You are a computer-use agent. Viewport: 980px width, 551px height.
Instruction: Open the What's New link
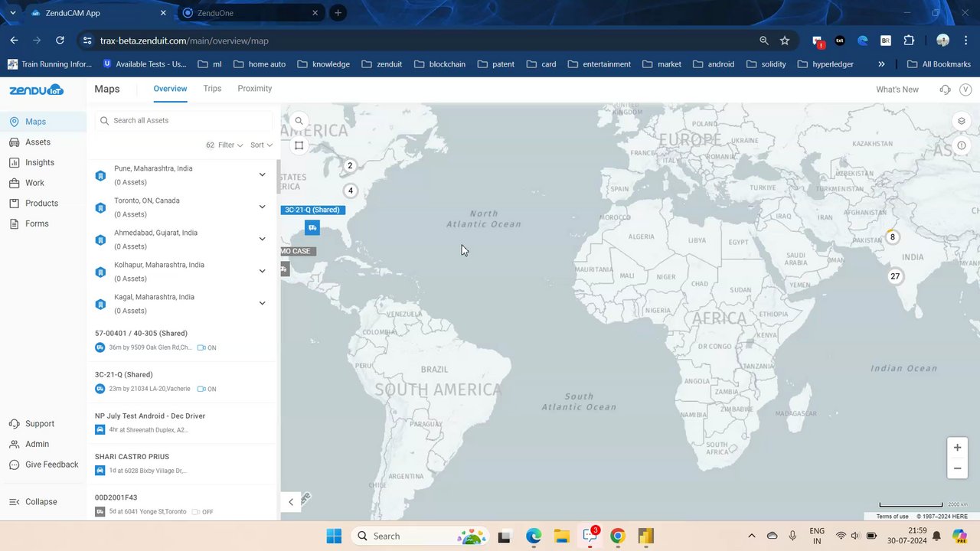pyautogui.click(x=897, y=90)
